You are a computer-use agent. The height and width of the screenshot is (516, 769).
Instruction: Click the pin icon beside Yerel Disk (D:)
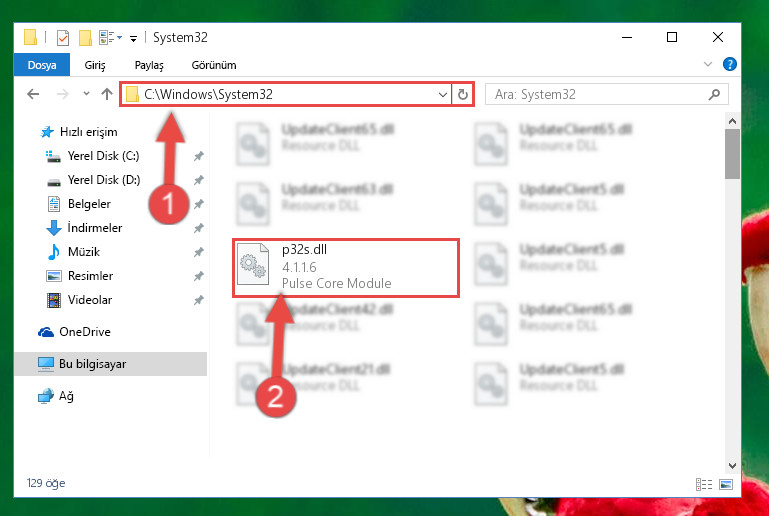coord(198,181)
